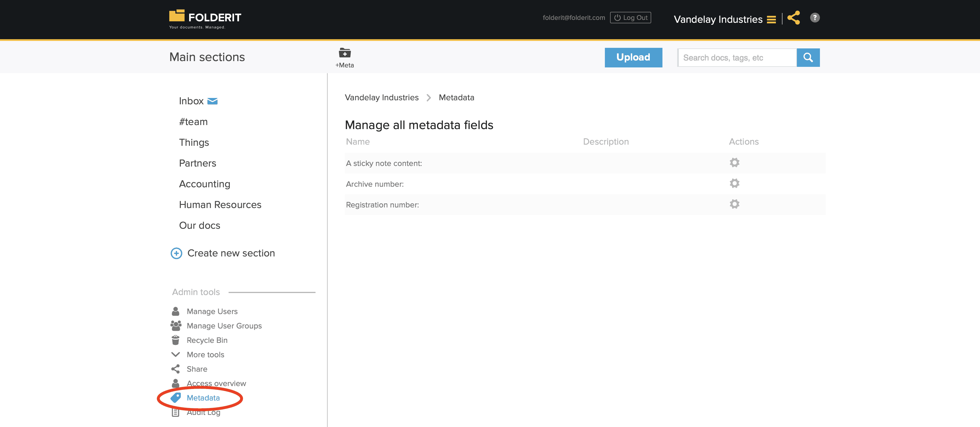Click Create new section link
This screenshot has width=980, height=427.
click(231, 253)
